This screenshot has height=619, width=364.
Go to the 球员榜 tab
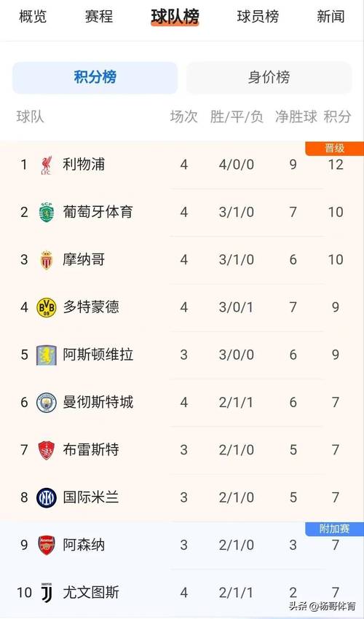(258, 17)
